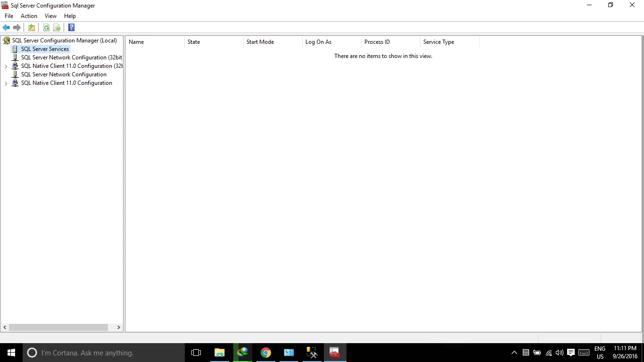Image resolution: width=644 pixels, height=362 pixels.
Task: Click the tree pane scrollbar right arrow
Action: [118, 327]
